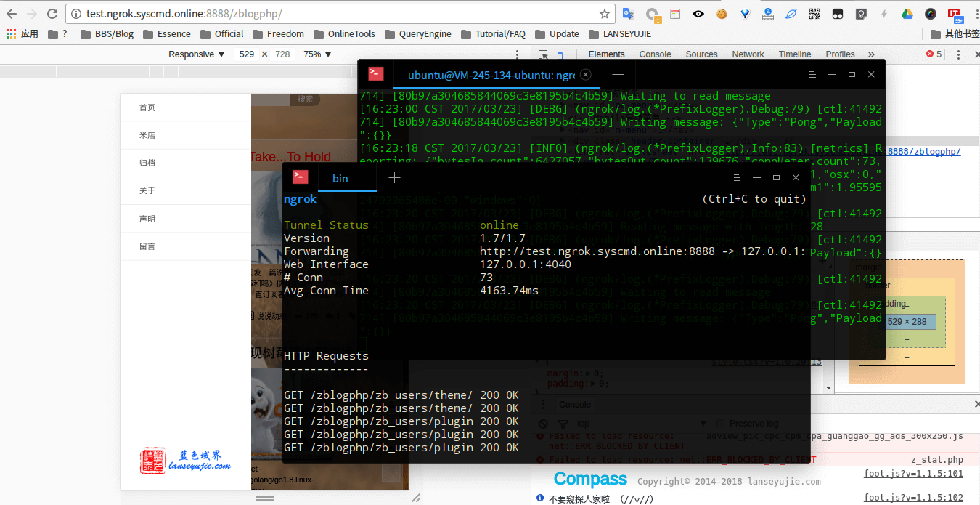Edit the viewport width field showing 529
The image size is (980, 505).
tap(247, 54)
